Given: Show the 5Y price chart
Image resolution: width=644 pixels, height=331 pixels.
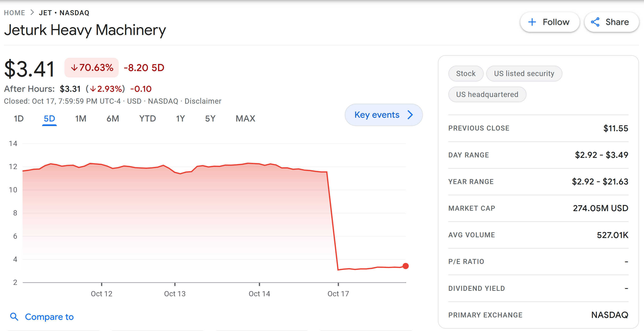Looking at the screenshot, I should 210,118.
